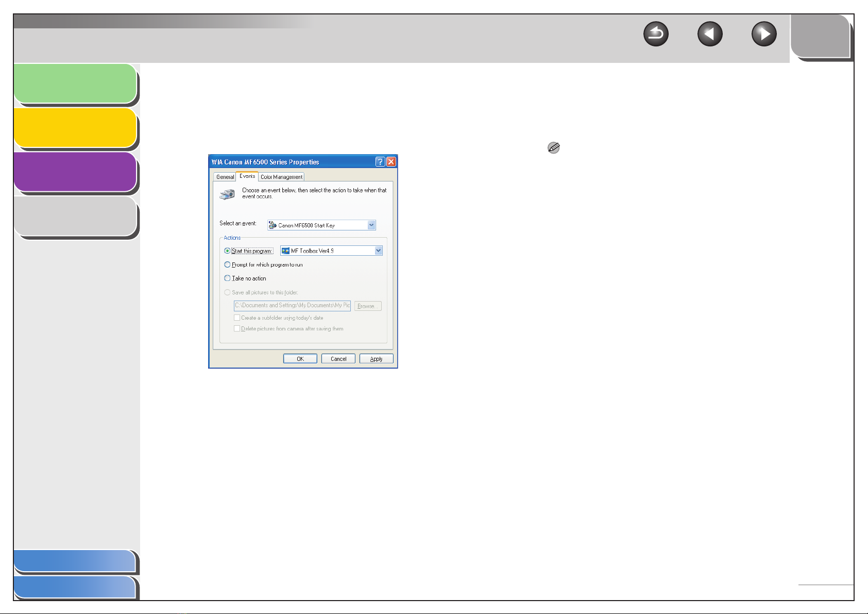Click the help question mark in dialog title bar
The image size is (868, 614).
tap(380, 162)
